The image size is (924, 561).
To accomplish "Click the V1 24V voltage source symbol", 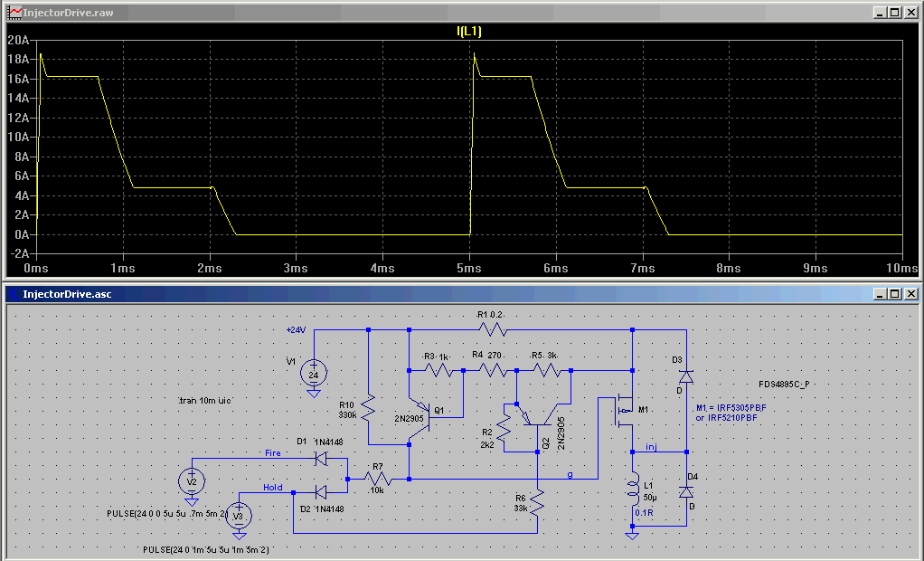I will click(314, 373).
